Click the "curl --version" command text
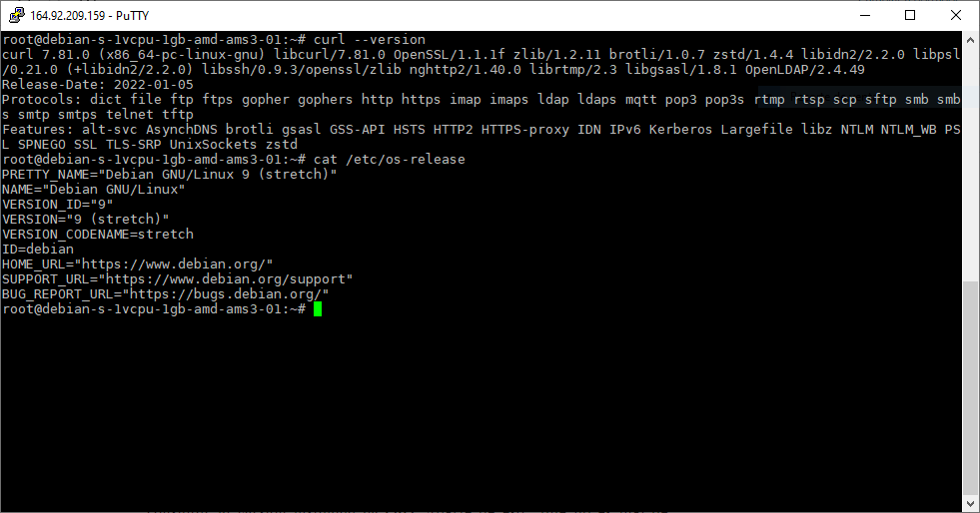The width and height of the screenshot is (980, 513). coord(370,39)
